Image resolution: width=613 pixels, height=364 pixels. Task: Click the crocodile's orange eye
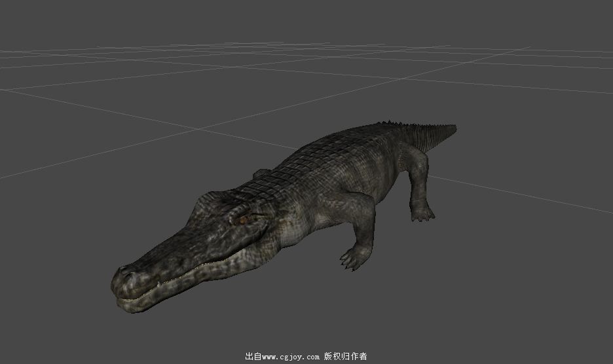coord(243,220)
